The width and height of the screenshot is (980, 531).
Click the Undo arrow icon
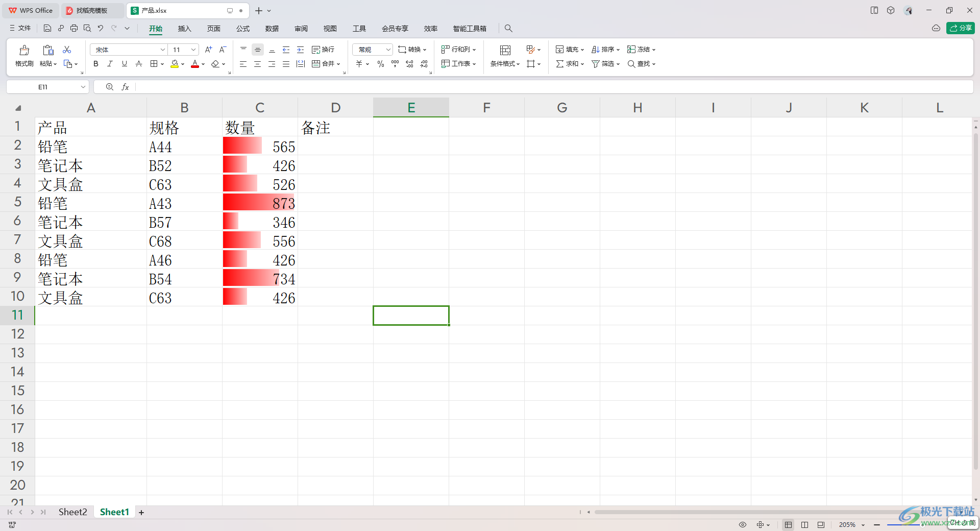[x=101, y=28]
